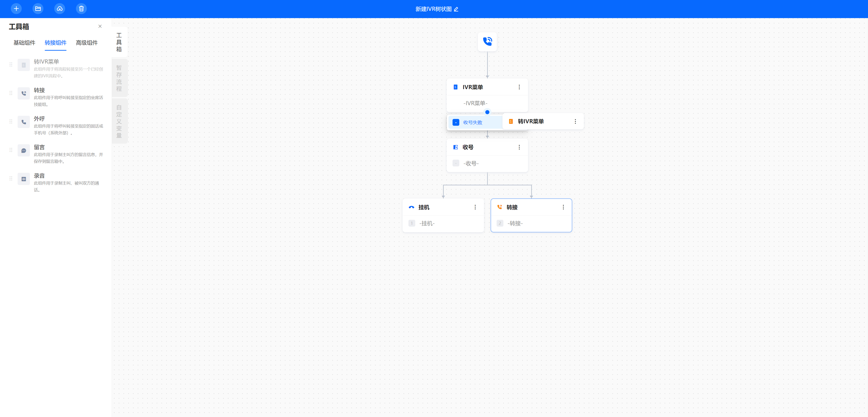Image resolution: width=868 pixels, height=417 pixels.
Task: Click the blue connector dot under IVR菜单
Action: (487, 112)
